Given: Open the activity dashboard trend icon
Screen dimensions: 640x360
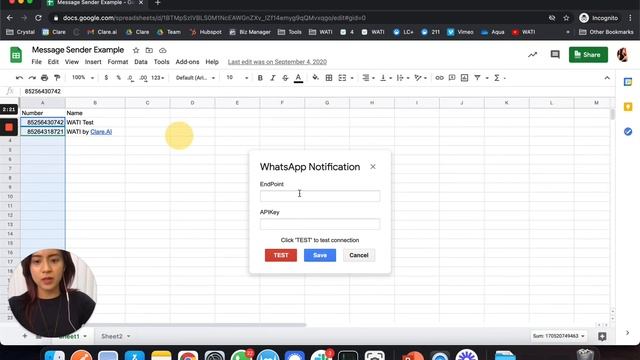Looking at the screenshot, I should tap(532, 55).
